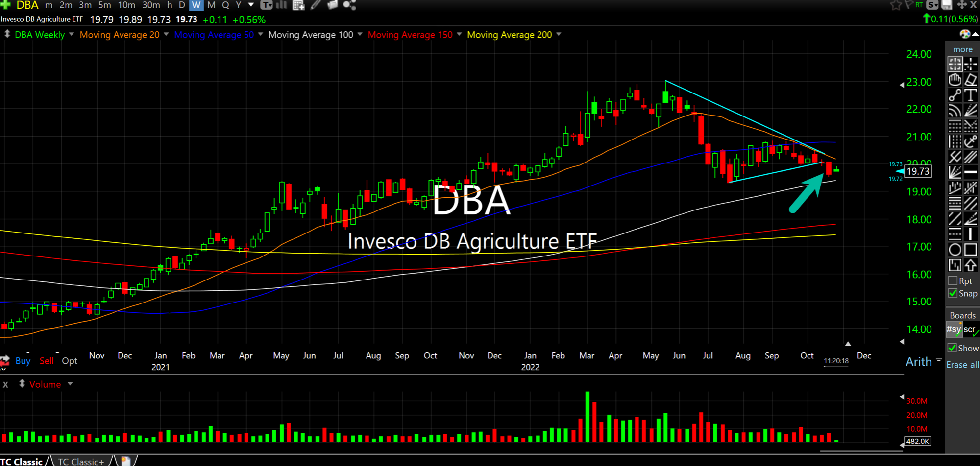The width and height of the screenshot is (980, 466).
Task: Toggle the flag icon for DBA
Action: [908, 5]
